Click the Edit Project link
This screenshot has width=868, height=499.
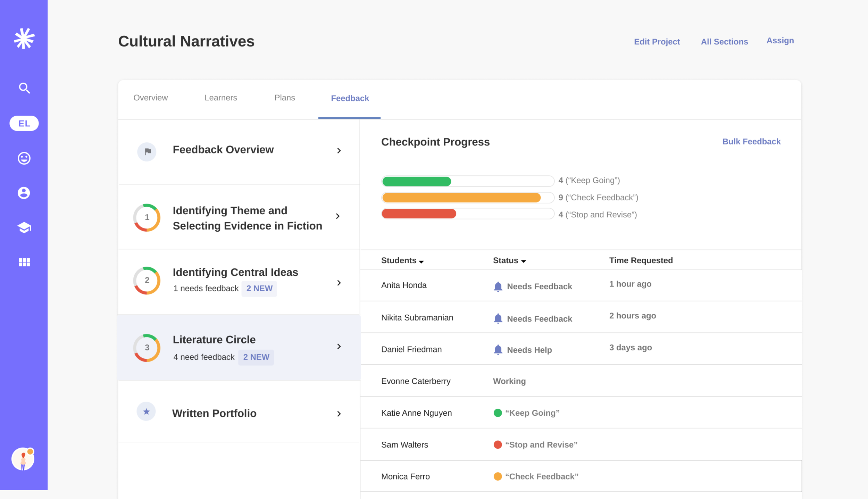click(x=657, y=42)
